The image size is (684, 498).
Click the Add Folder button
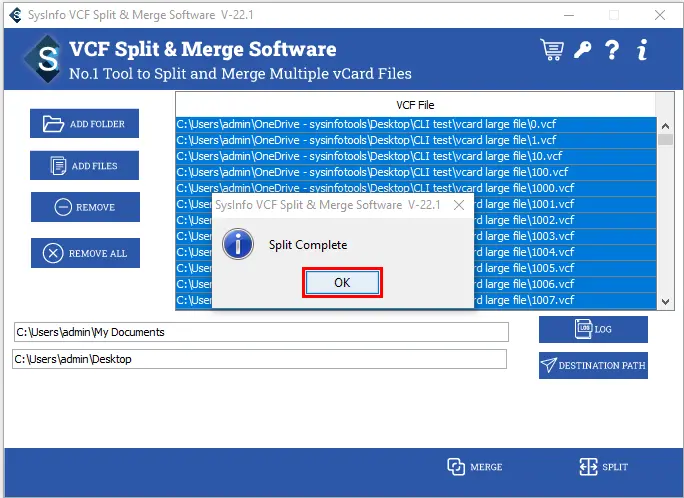tap(85, 124)
